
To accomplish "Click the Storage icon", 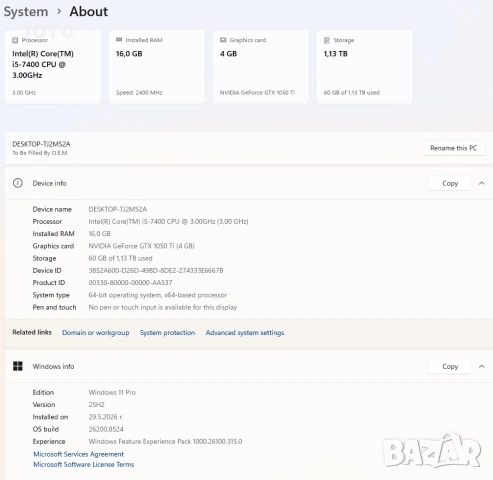I will (x=327, y=40).
